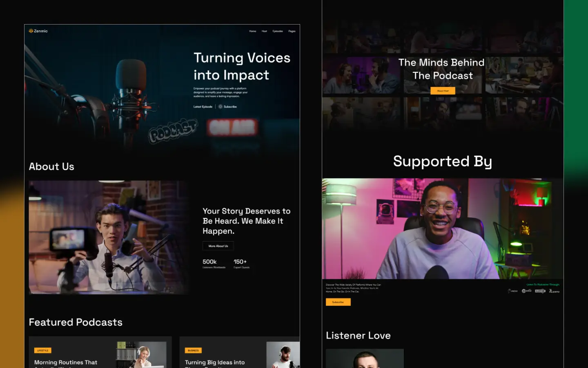Open the Episodes nav item

[278, 31]
